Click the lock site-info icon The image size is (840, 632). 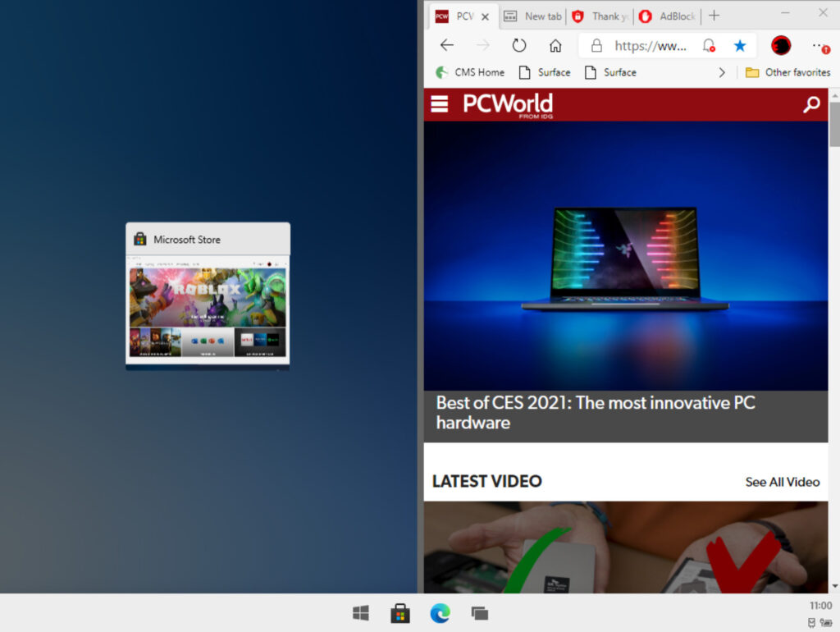[596, 46]
